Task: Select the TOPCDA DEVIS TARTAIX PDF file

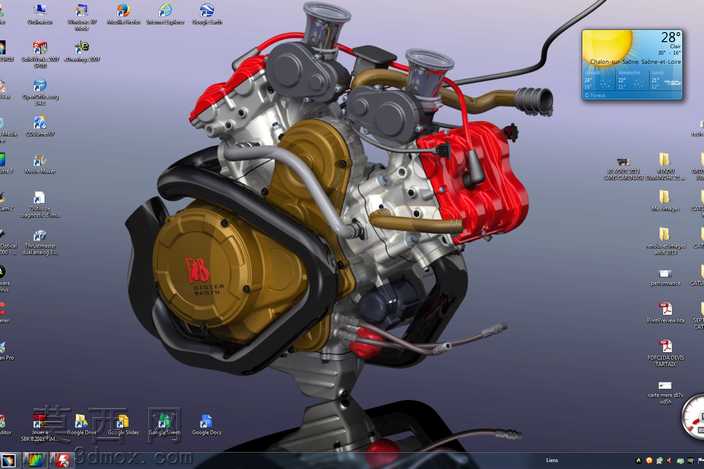Action: [x=665, y=353]
